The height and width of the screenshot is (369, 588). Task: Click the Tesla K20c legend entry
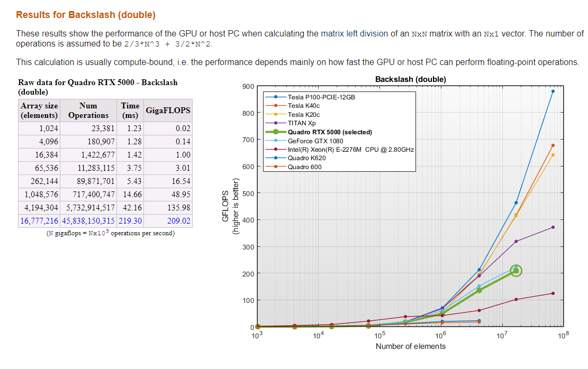[x=304, y=115]
